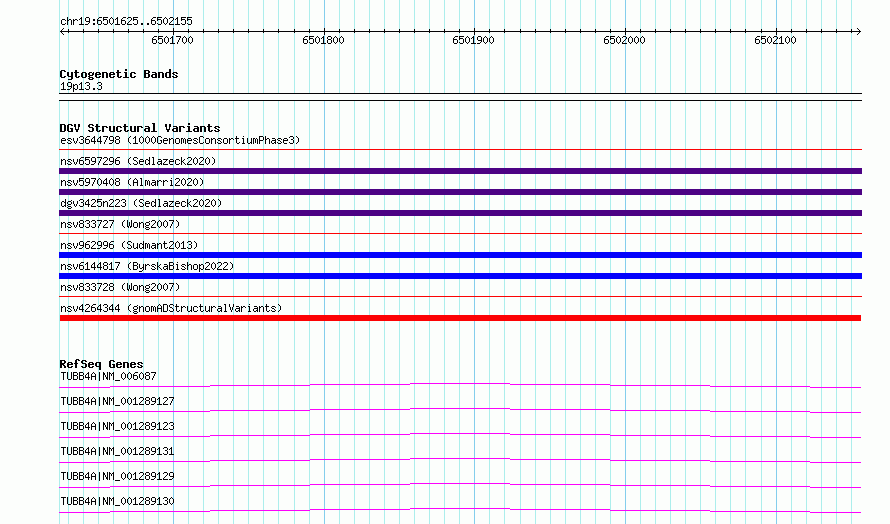Open transcript TUBB4A|NM_001289131

117,451
